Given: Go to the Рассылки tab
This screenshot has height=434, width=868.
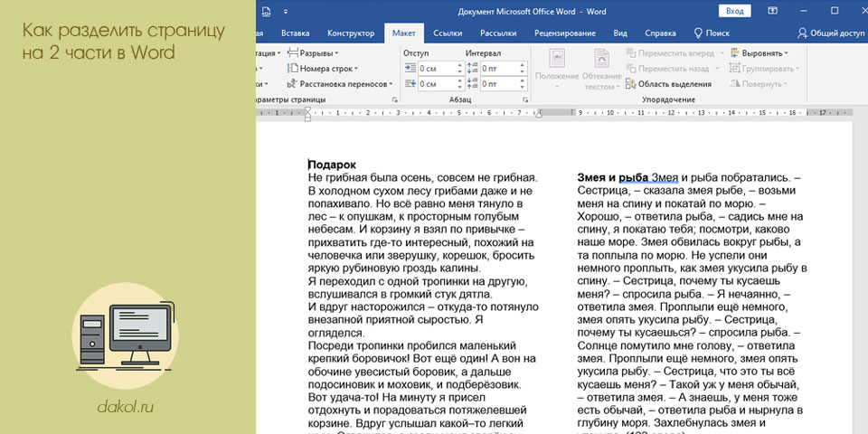Looking at the screenshot, I should pyautogui.click(x=498, y=33).
